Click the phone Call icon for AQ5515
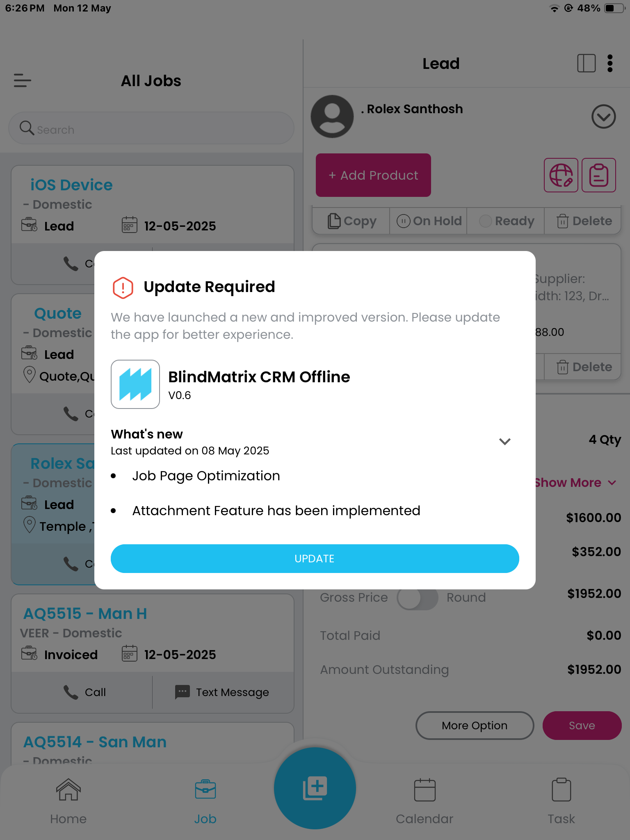The width and height of the screenshot is (630, 840). pos(71,692)
